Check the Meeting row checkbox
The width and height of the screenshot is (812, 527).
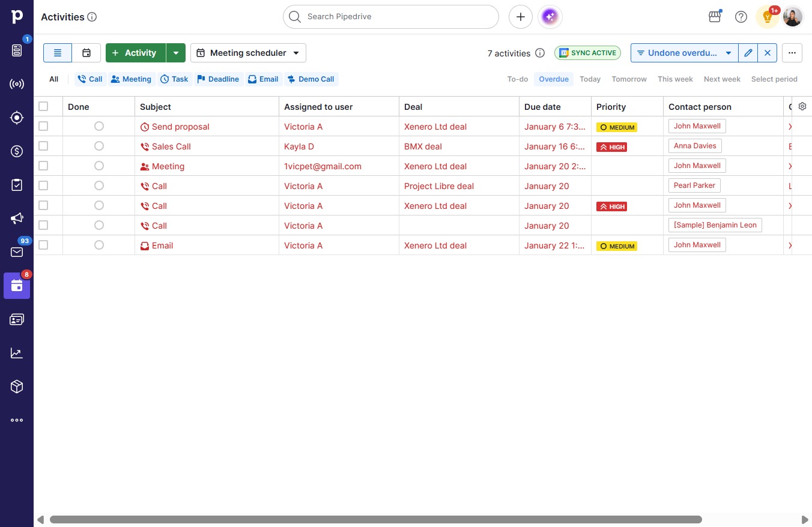(x=43, y=166)
